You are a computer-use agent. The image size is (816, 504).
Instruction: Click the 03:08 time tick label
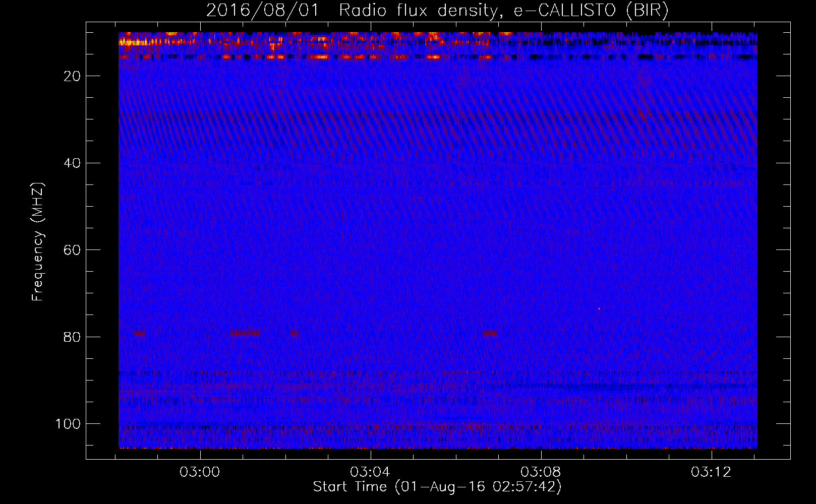coord(541,472)
